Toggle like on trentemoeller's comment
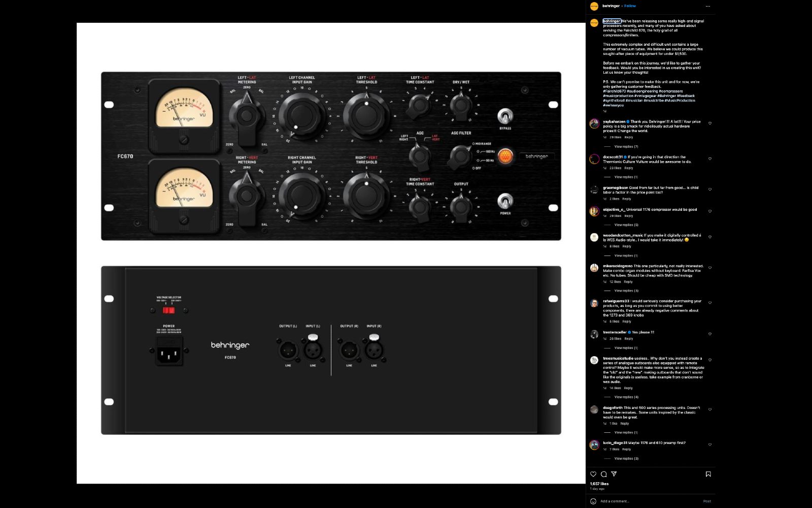 (x=709, y=334)
